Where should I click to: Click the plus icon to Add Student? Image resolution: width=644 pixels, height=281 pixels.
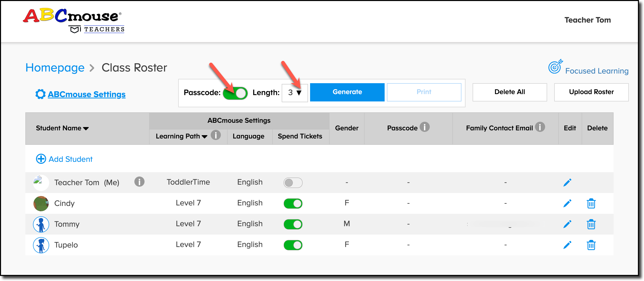pyautogui.click(x=41, y=159)
